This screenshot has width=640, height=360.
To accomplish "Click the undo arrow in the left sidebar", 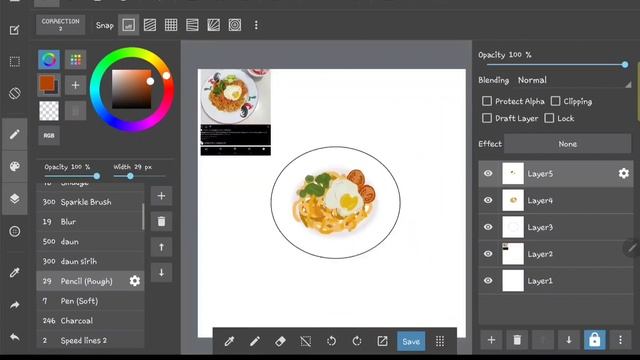I will pyautogui.click(x=15, y=337).
